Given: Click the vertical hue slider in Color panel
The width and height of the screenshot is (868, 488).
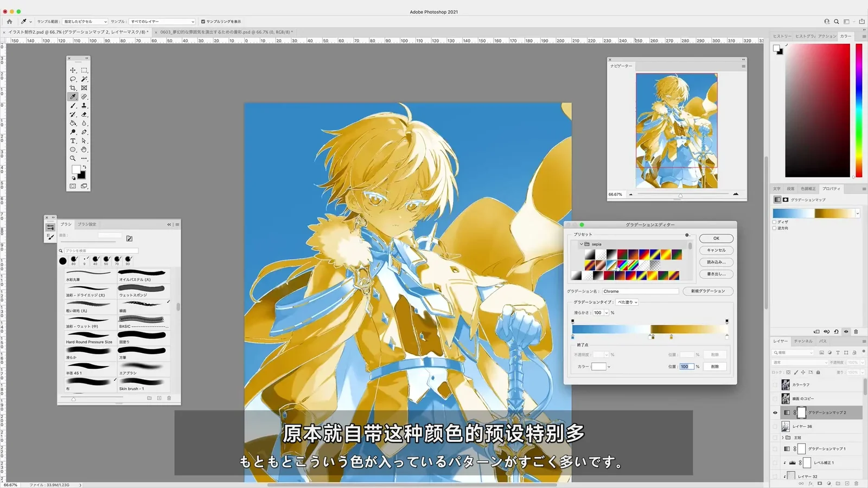Looking at the screenshot, I should (x=859, y=110).
